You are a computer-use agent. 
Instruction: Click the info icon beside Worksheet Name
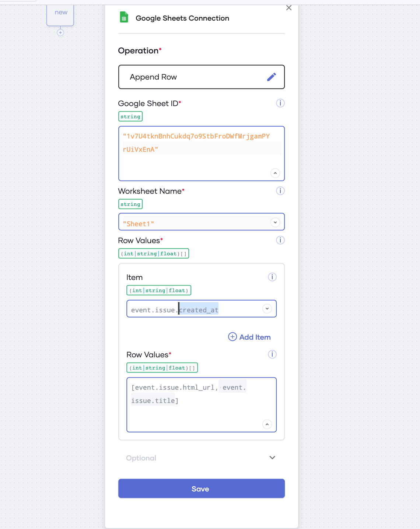[x=280, y=191]
